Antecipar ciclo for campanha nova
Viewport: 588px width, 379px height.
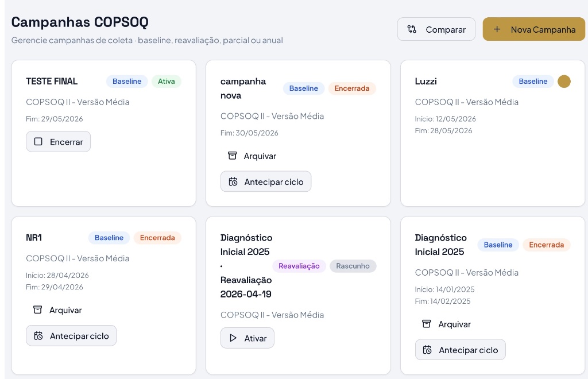266,182
